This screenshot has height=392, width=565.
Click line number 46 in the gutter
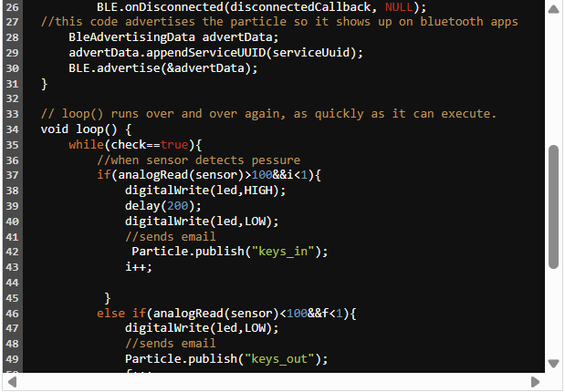12,313
